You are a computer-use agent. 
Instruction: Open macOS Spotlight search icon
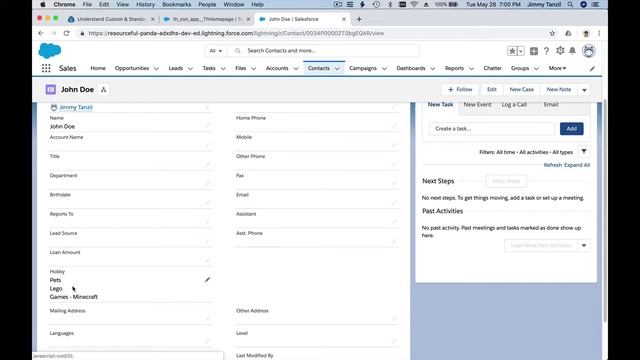coord(570,4)
